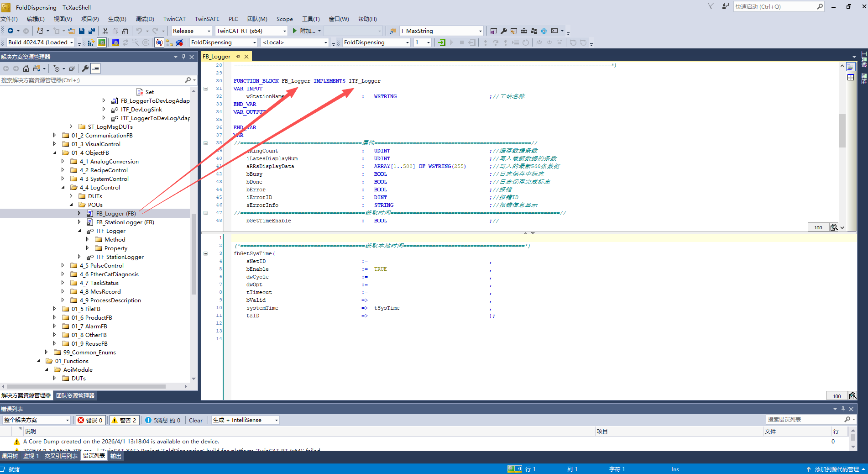The height and width of the screenshot is (474, 868).
Task: Click the Cut scissors icon
Action: coord(105,31)
